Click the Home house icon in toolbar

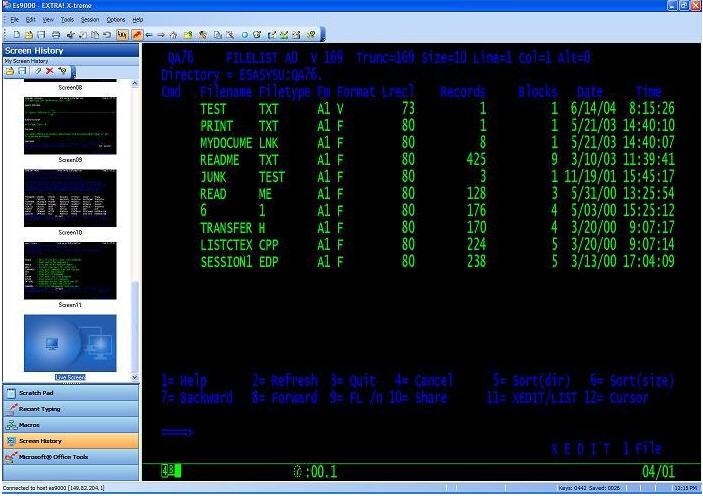[x=174, y=35]
